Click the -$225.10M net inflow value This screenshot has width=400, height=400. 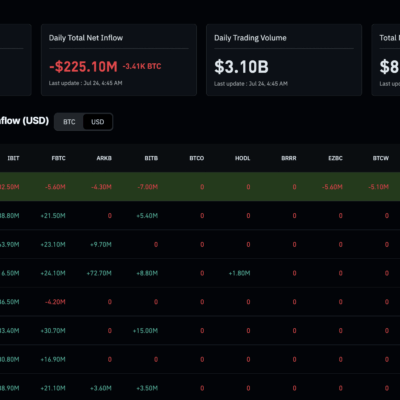click(83, 67)
